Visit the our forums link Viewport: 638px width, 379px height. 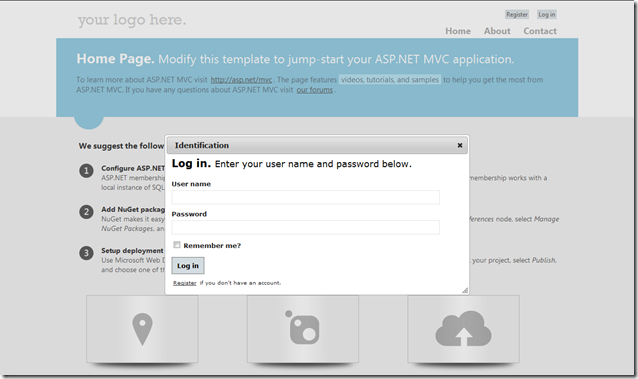315,90
